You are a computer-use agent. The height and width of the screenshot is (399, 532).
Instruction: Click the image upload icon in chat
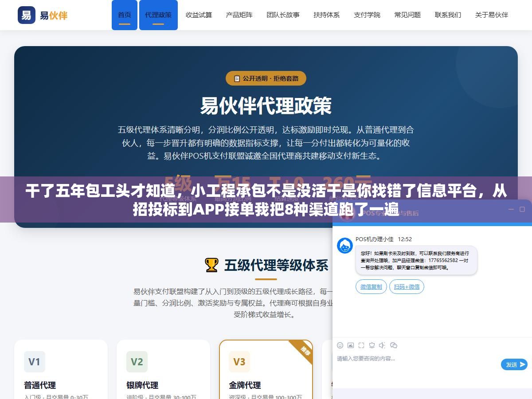point(351,345)
